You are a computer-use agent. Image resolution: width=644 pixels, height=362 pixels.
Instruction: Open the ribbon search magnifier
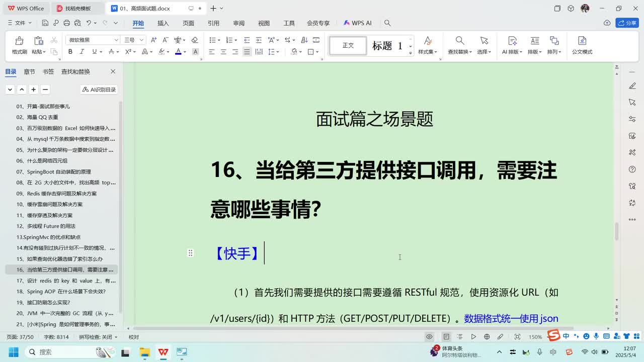pyautogui.click(x=387, y=23)
